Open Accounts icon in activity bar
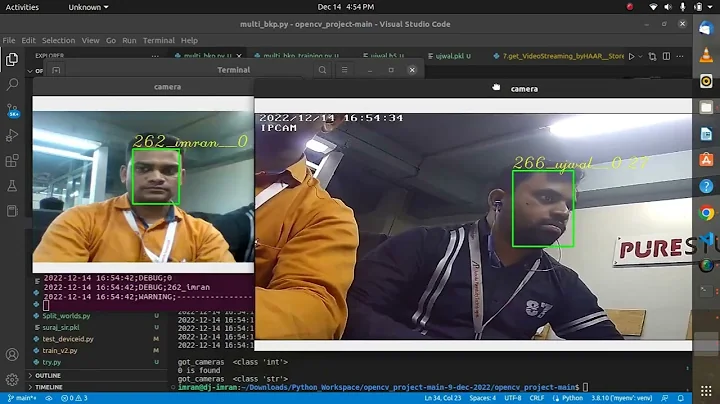Image resolution: width=720 pixels, height=404 pixels. click(12, 354)
